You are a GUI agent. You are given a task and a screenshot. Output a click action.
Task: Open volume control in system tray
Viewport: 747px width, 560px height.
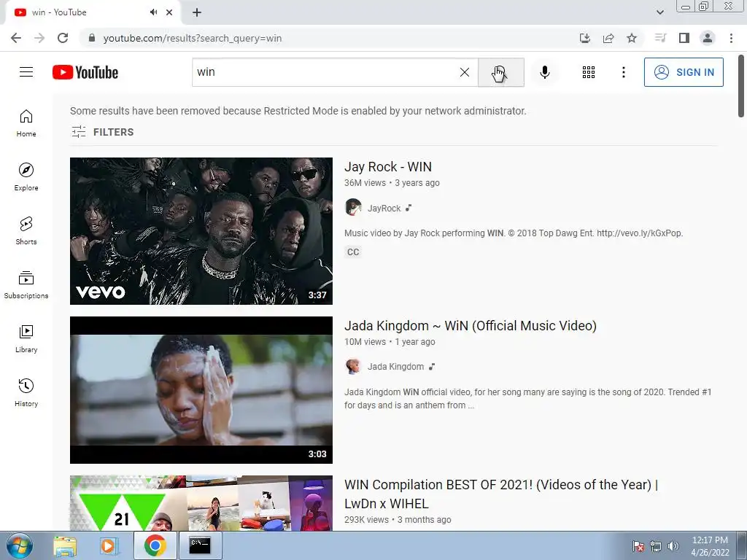point(673,546)
